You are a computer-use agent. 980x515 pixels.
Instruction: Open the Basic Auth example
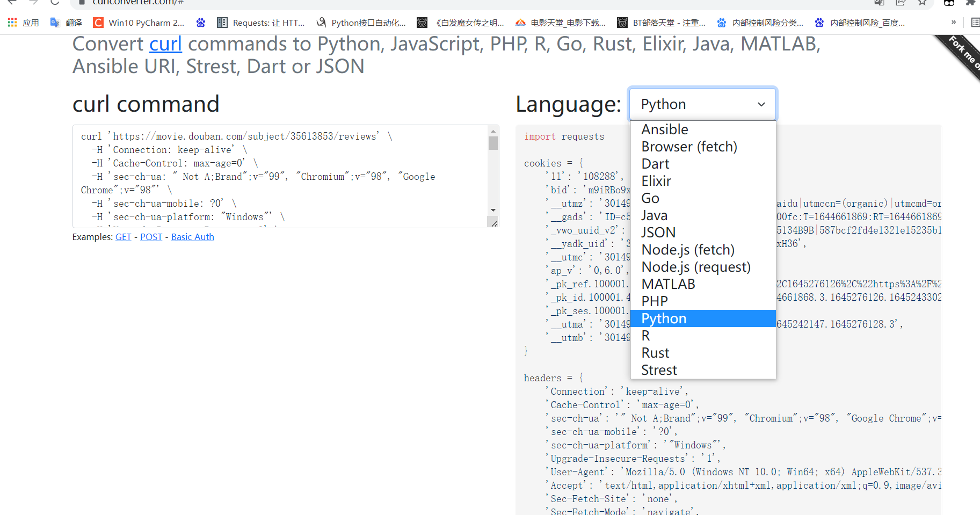(x=192, y=236)
